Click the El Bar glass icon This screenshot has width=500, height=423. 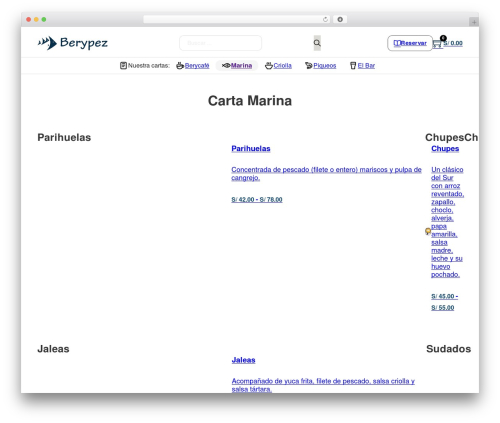pyautogui.click(x=353, y=66)
